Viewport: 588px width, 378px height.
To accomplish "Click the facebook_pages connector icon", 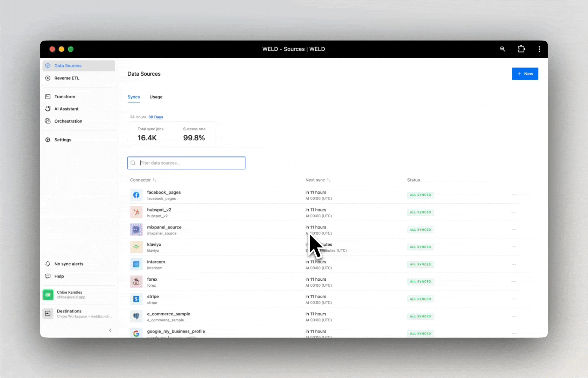I will point(136,195).
